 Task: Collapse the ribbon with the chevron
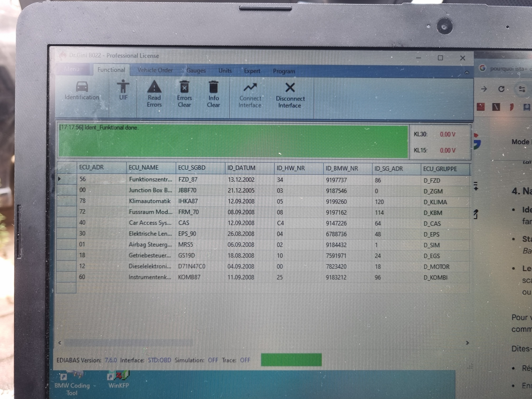tap(467, 72)
